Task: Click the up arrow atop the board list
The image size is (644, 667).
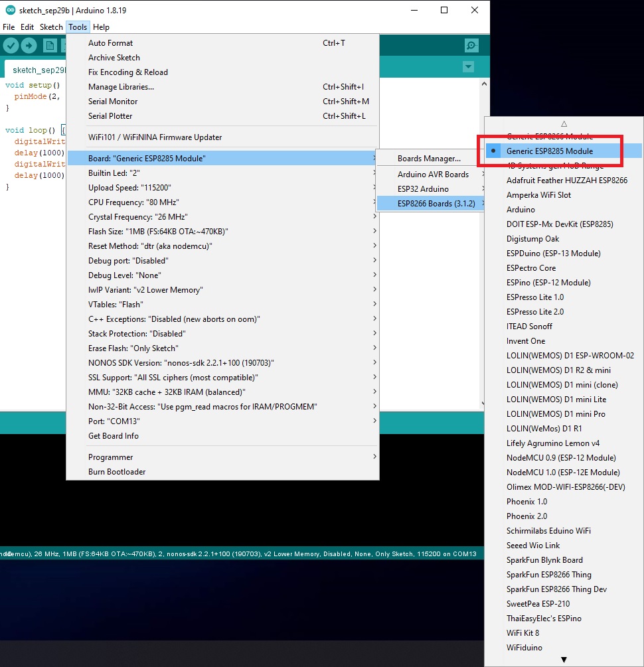Action: tap(564, 123)
